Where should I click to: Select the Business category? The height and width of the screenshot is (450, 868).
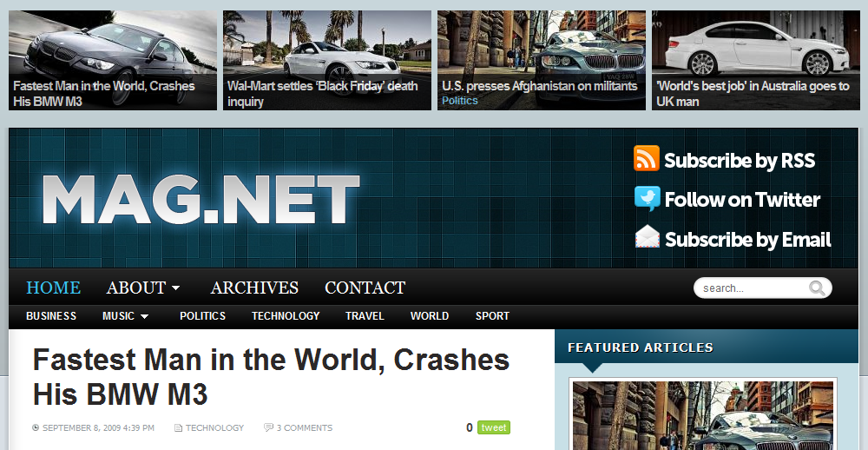pyautogui.click(x=51, y=316)
